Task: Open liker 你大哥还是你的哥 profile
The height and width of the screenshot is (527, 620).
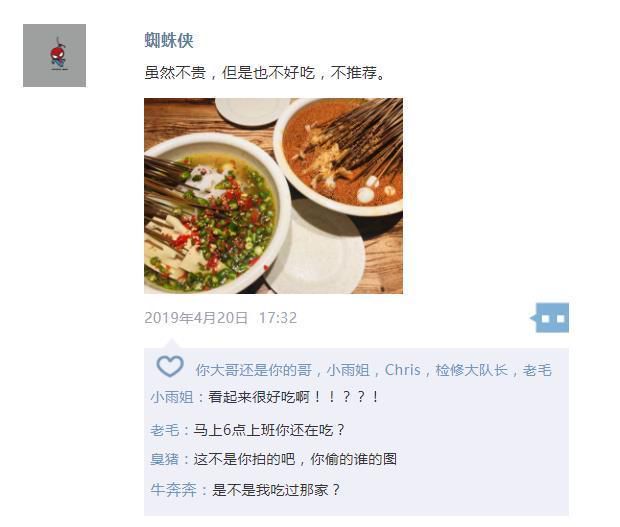Action: [x=253, y=370]
